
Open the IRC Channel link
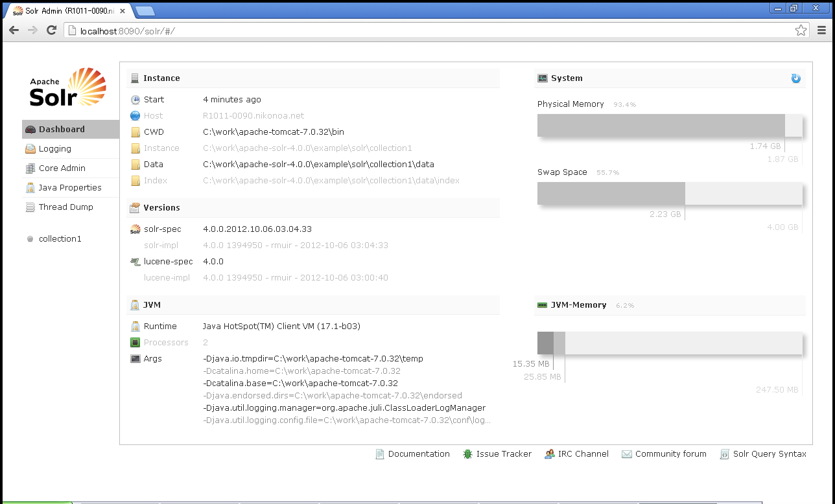pyautogui.click(x=576, y=454)
